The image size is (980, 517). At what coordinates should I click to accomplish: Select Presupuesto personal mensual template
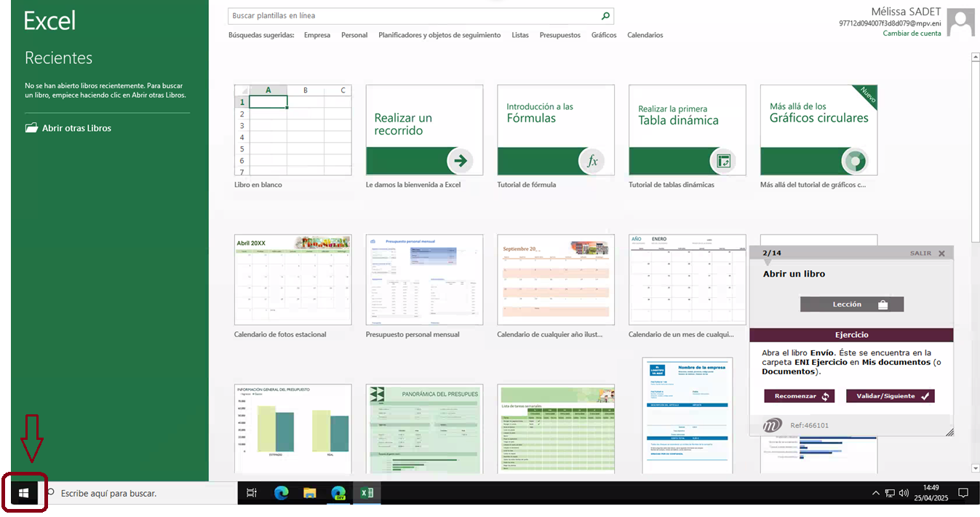[424, 280]
